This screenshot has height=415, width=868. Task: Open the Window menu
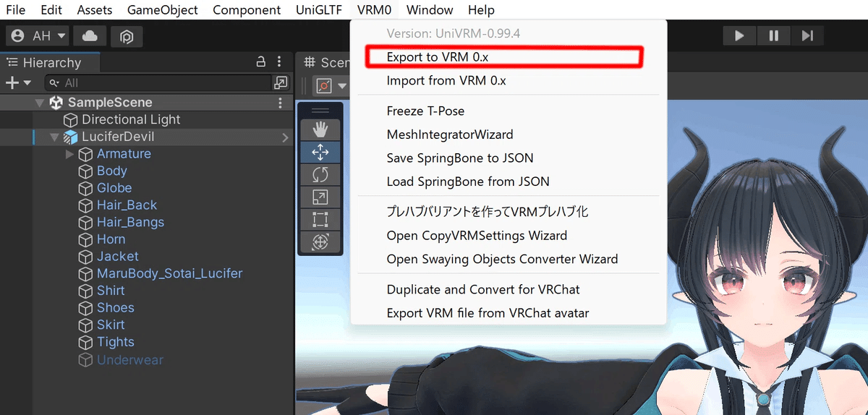pos(430,10)
